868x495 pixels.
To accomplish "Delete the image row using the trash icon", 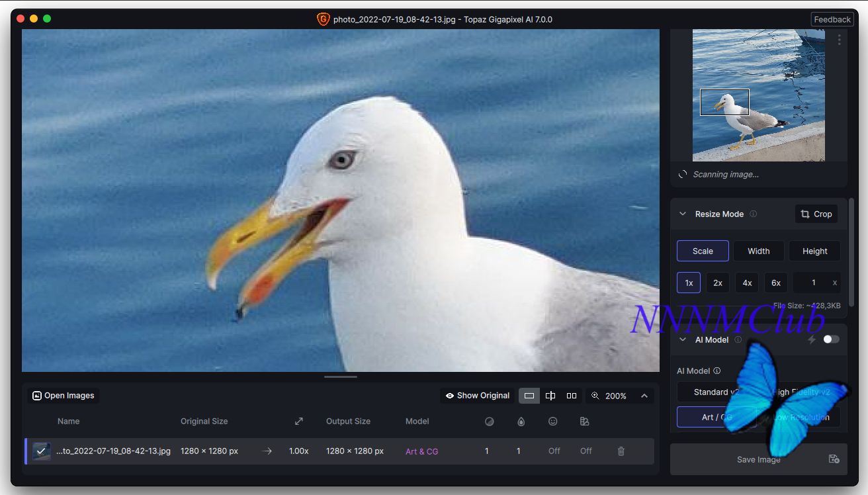I will tap(621, 451).
